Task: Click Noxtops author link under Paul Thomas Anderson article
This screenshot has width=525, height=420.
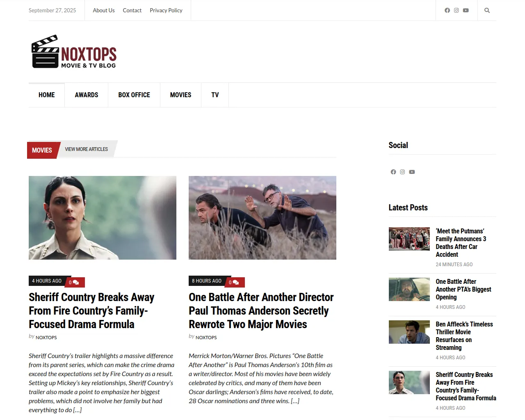Action: (206, 338)
